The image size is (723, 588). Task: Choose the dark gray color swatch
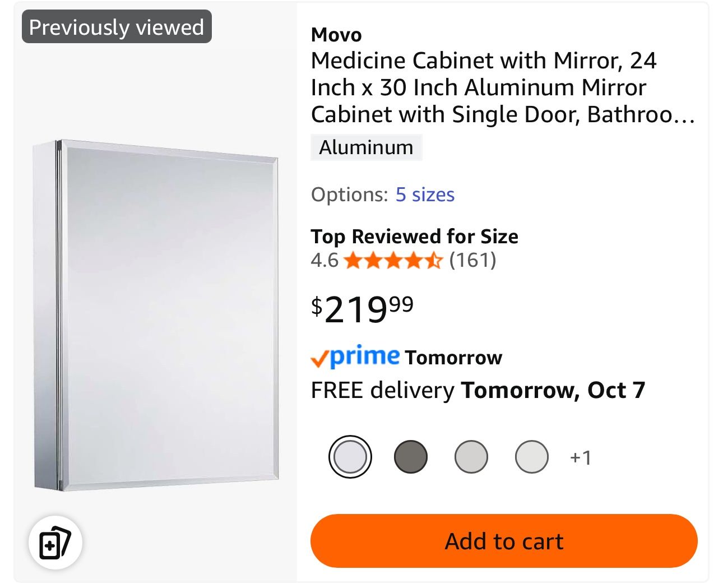[411, 456]
